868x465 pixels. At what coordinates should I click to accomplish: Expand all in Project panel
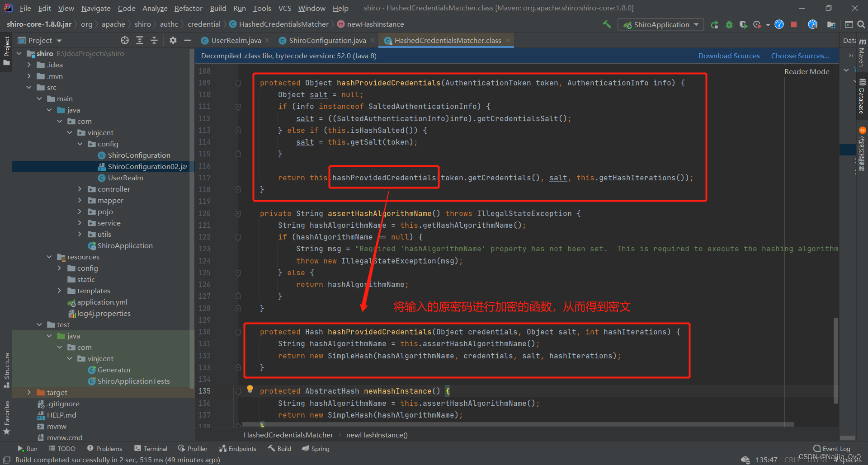coord(140,40)
